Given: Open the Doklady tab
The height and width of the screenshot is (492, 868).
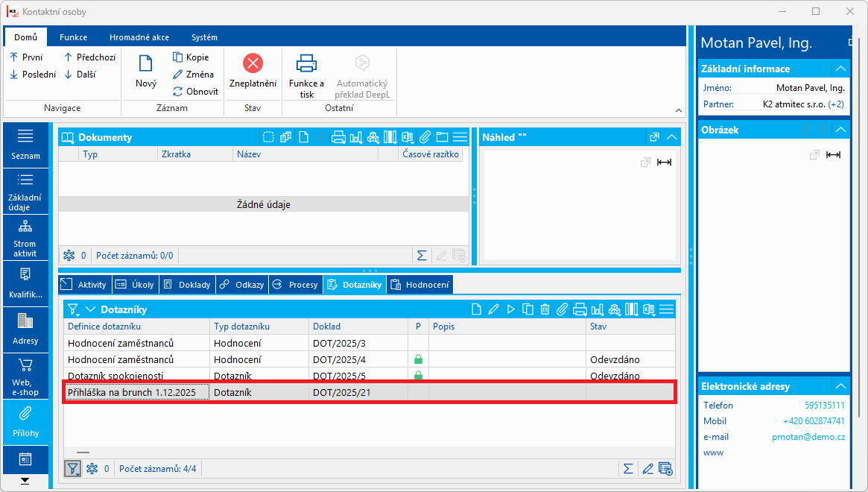Looking at the screenshot, I should 188,285.
